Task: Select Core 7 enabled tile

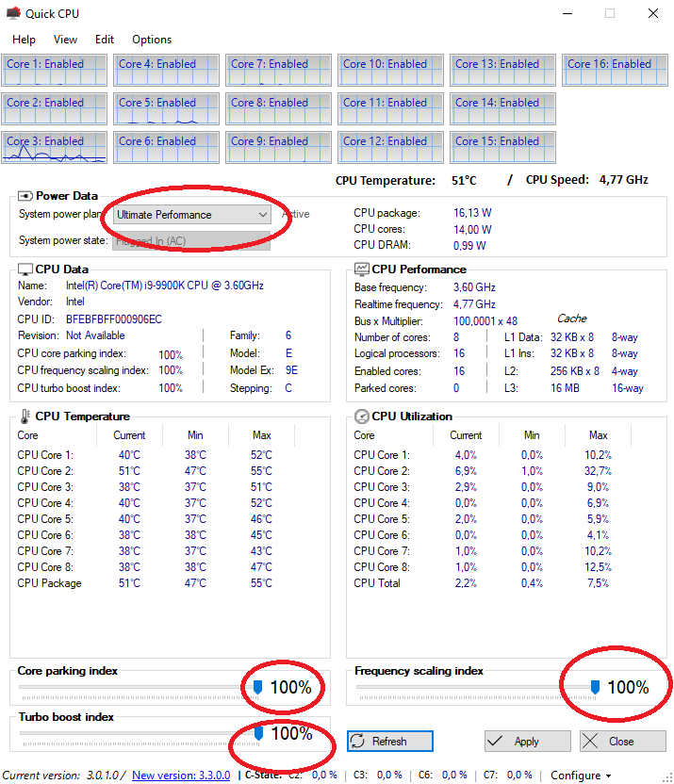Action: pyautogui.click(x=278, y=70)
